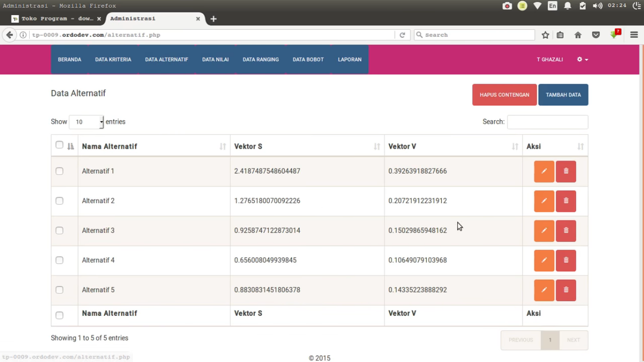Screen dimensions: 644x362
Task: Click the edit pencil icon for Alternatif 4
Action: pos(544,261)
